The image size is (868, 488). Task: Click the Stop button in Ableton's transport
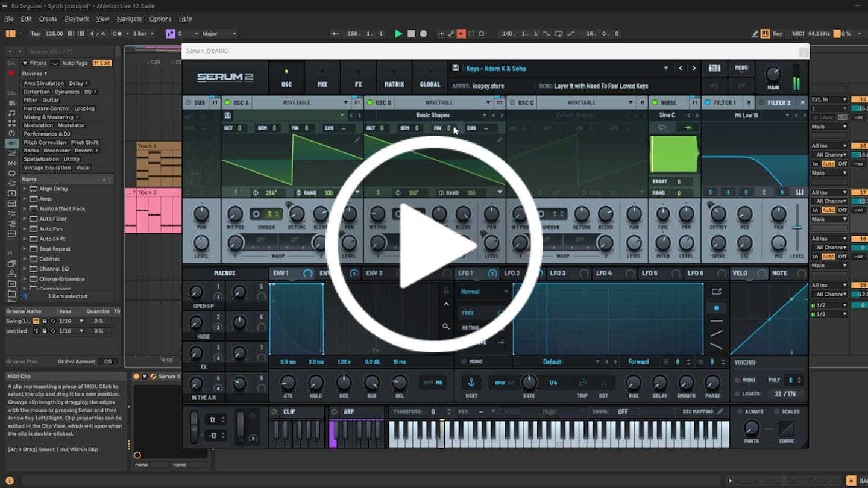point(411,34)
